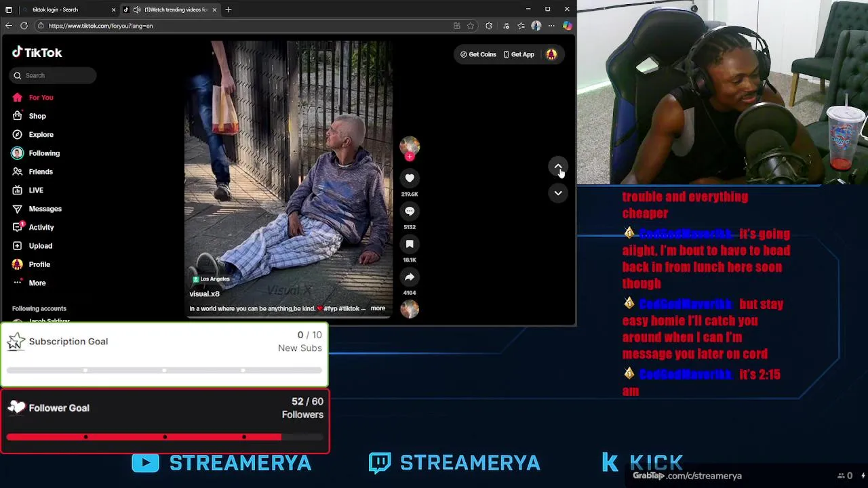Bookmark the video to favorites
Screen dimensions: 868x488
tap(410, 244)
